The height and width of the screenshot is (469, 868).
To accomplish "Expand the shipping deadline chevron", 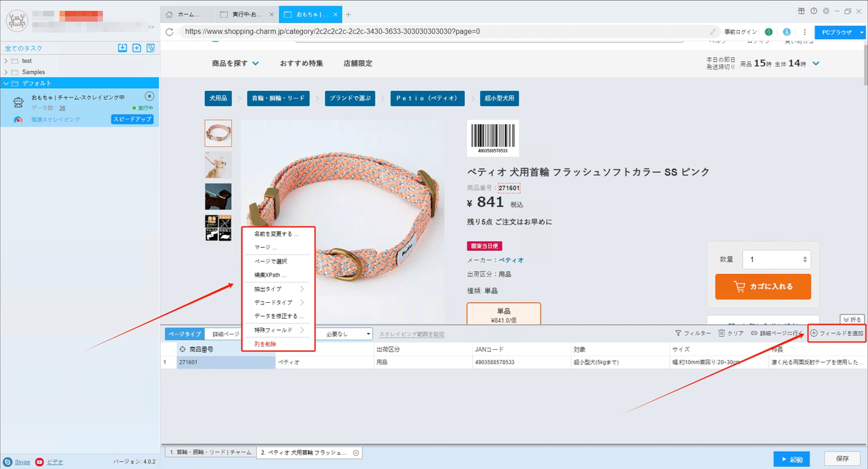I will click(x=816, y=64).
